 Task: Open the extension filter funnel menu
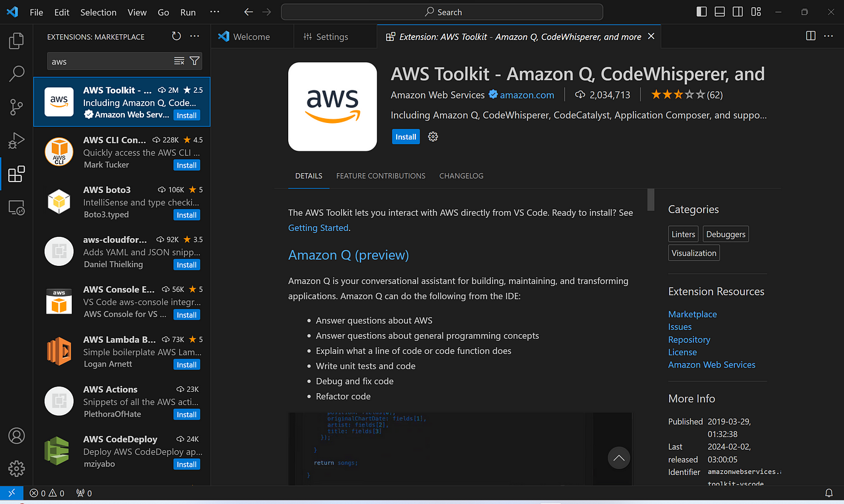194,61
